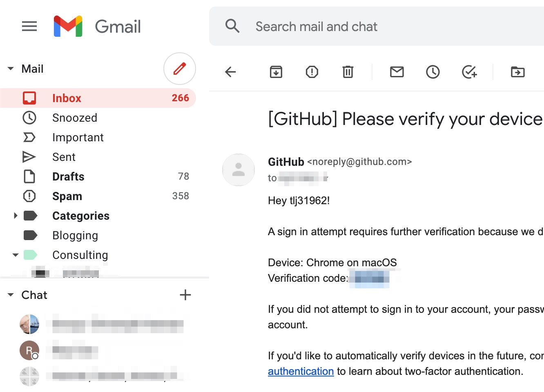Move the email to another folder

coord(517,71)
